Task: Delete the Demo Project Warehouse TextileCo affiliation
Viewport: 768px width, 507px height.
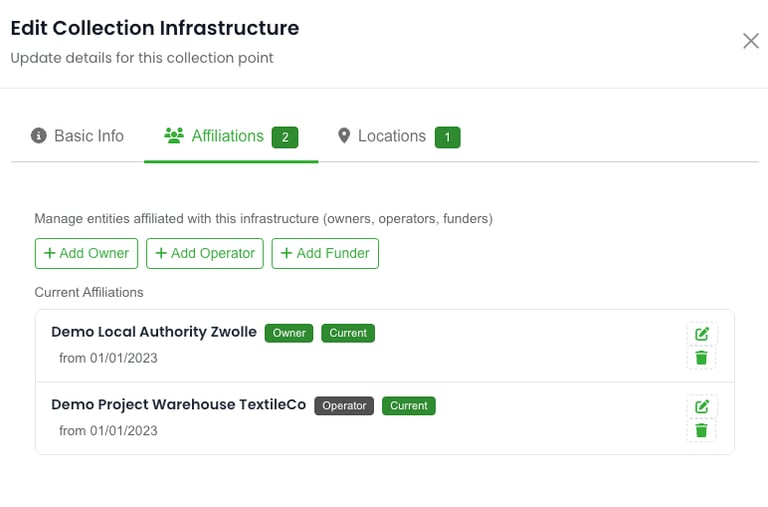Action: tap(702, 430)
